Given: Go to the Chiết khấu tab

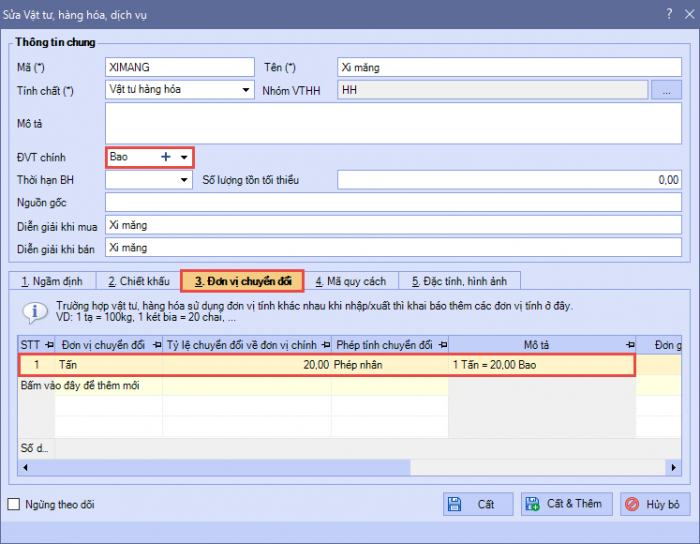Looking at the screenshot, I should pos(138,281).
